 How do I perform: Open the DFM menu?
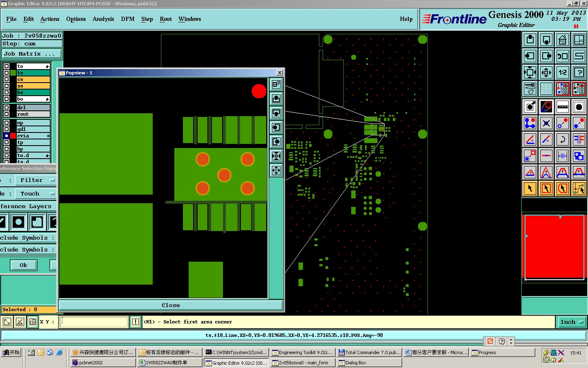click(x=128, y=19)
